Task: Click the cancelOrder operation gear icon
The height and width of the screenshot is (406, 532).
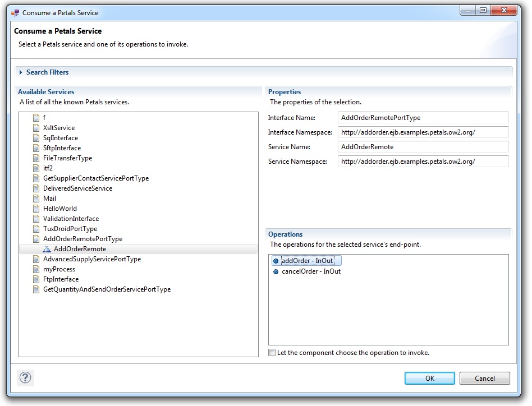Action: (x=276, y=272)
